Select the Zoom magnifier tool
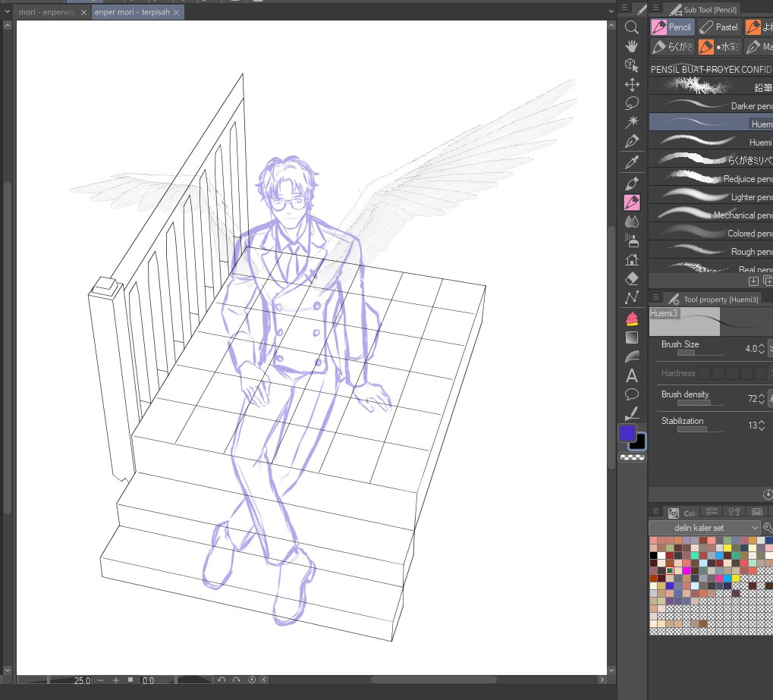The width and height of the screenshot is (773, 700). point(631,27)
